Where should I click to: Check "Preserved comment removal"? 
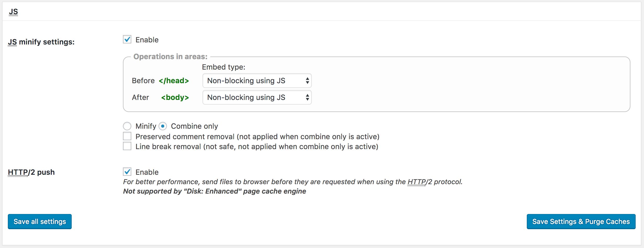pyautogui.click(x=127, y=136)
